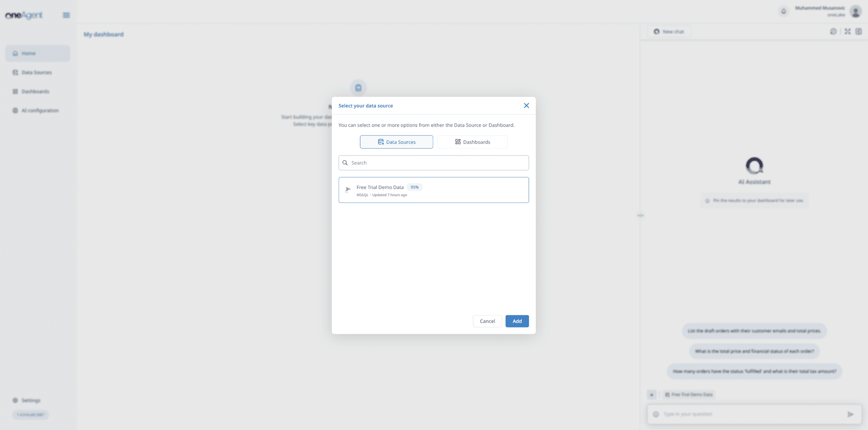Click the Search field in the dialog
Viewport: 868px width, 430px height.
(x=433, y=163)
